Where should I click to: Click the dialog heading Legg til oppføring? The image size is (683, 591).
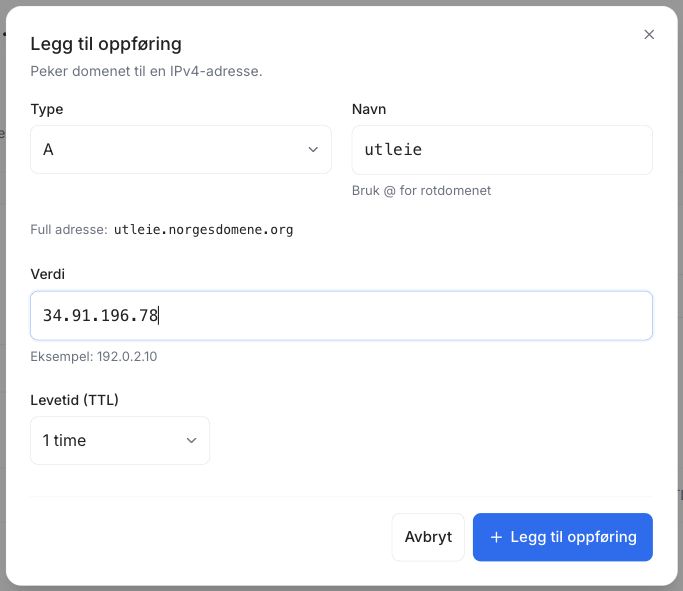pyautogui.click(x=106, y=44)
